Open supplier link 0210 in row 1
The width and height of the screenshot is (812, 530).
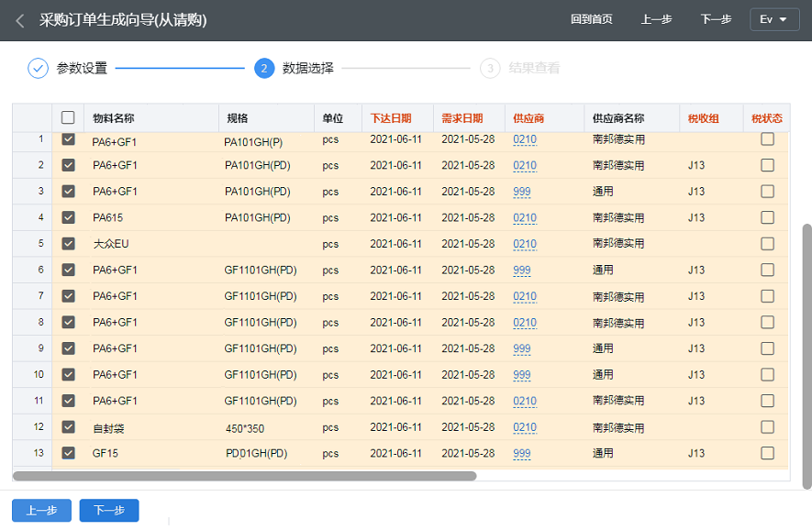pos(525,139)
